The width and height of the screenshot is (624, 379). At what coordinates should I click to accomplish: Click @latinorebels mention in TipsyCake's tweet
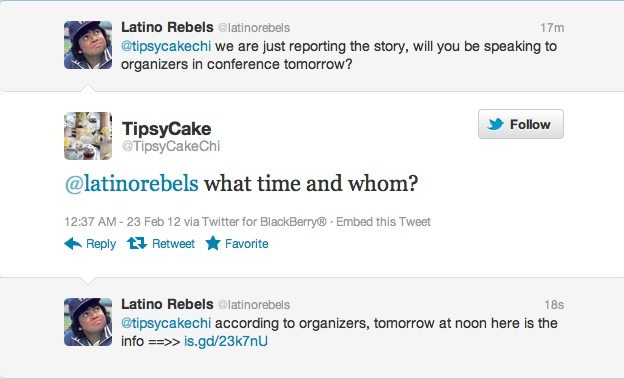[132, 184]
